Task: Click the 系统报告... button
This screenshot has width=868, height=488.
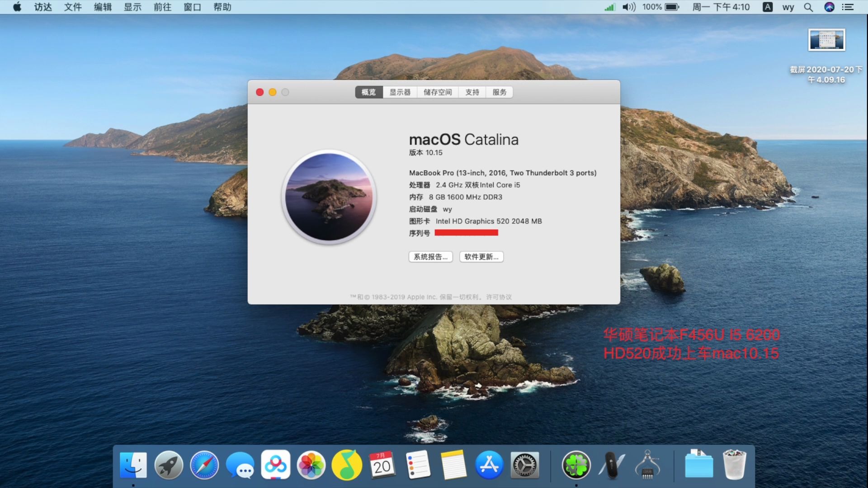Action: (x=431, y=257)
